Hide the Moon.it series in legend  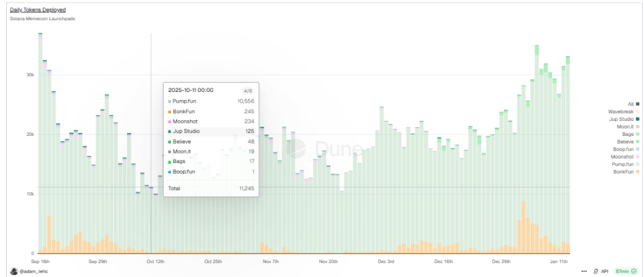[626, 126]
